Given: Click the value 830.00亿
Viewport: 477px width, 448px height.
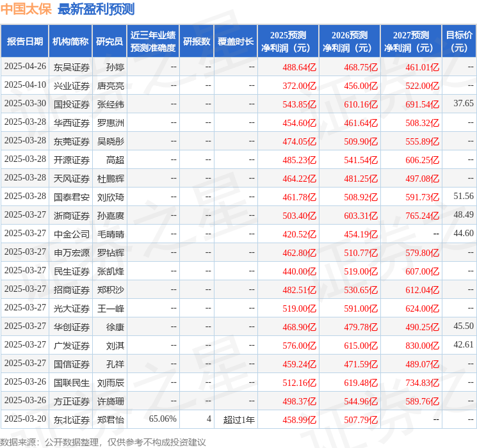Looking at the screenshot, I should coord(422,346).
